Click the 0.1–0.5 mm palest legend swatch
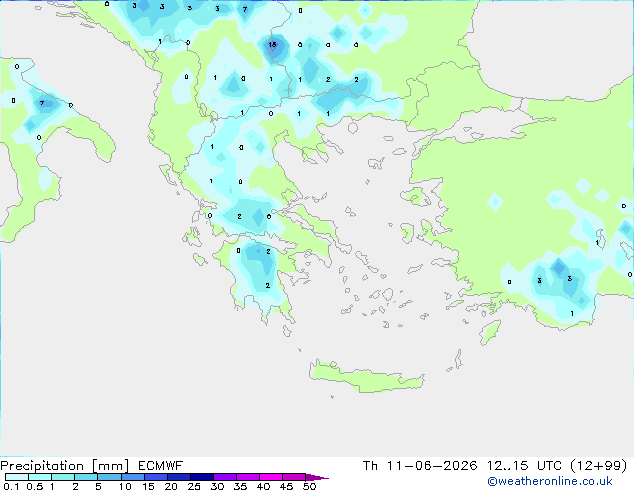The image size is (634, 490). click(x=17, y=477)
